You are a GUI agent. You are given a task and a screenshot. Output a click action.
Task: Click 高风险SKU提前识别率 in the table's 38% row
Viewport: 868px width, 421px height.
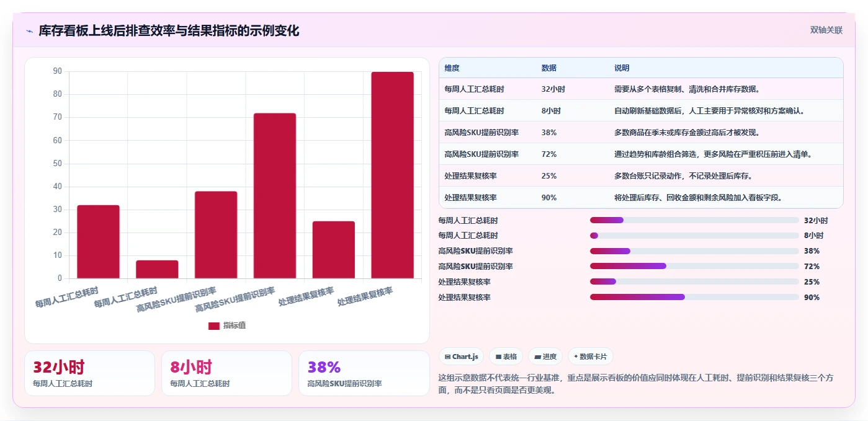point(481,133)
